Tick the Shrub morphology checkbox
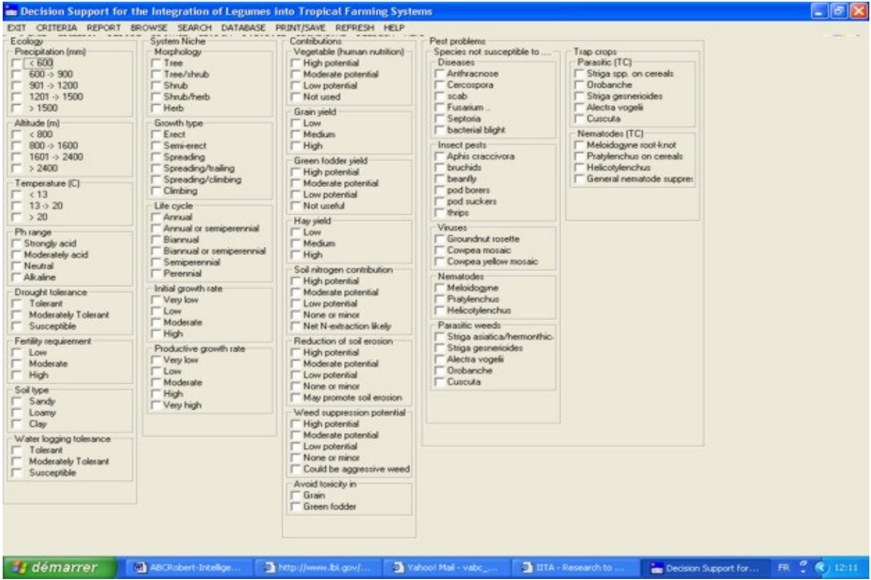The height and width of the screenshot is (580, 871). 156,86
